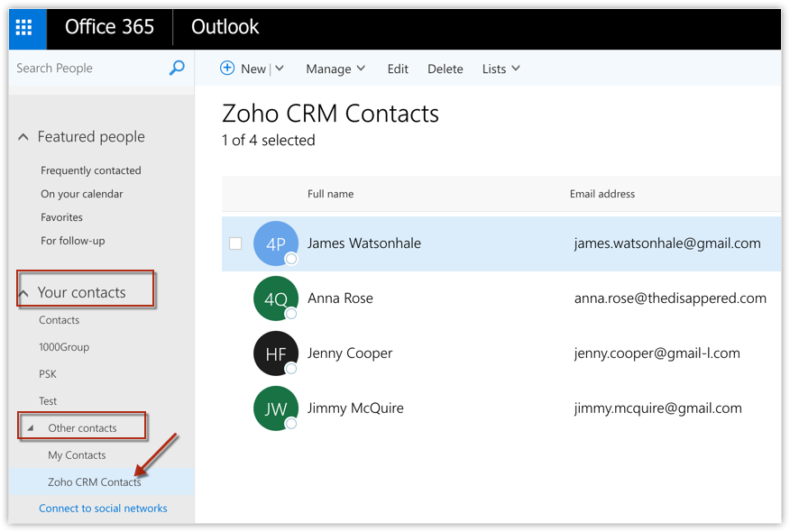Open Connect to social networks link

[103, 509]
